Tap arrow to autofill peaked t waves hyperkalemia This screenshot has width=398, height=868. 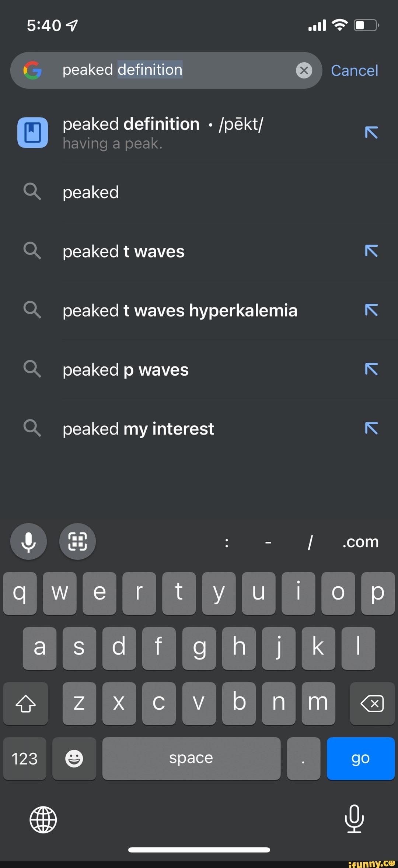(372, 310)
